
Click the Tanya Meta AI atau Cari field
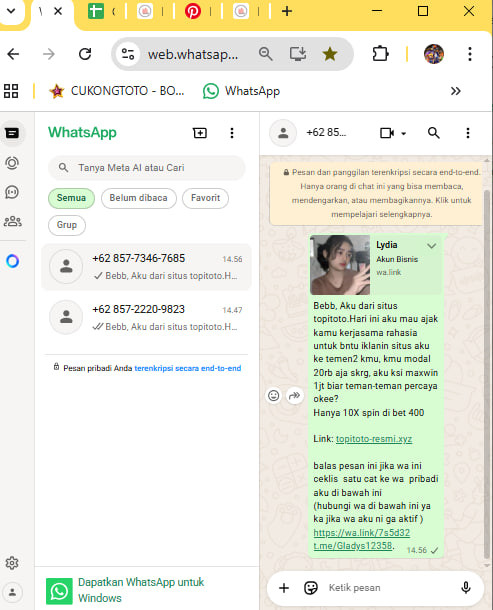[x=147, y=168]
